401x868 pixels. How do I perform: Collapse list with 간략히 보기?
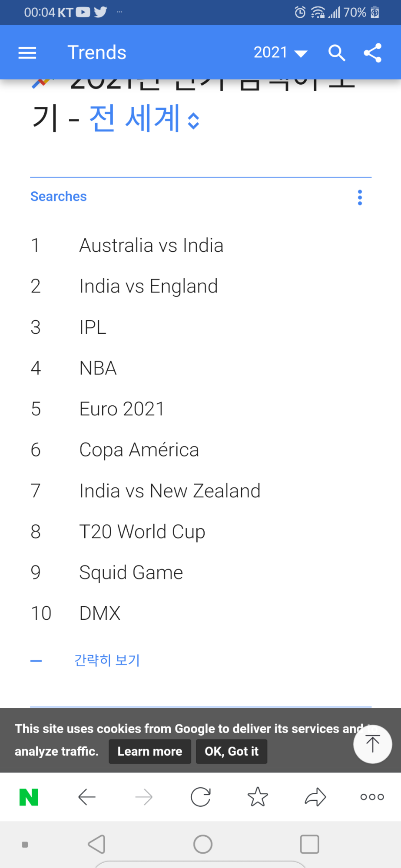click(x=107, y=660)
